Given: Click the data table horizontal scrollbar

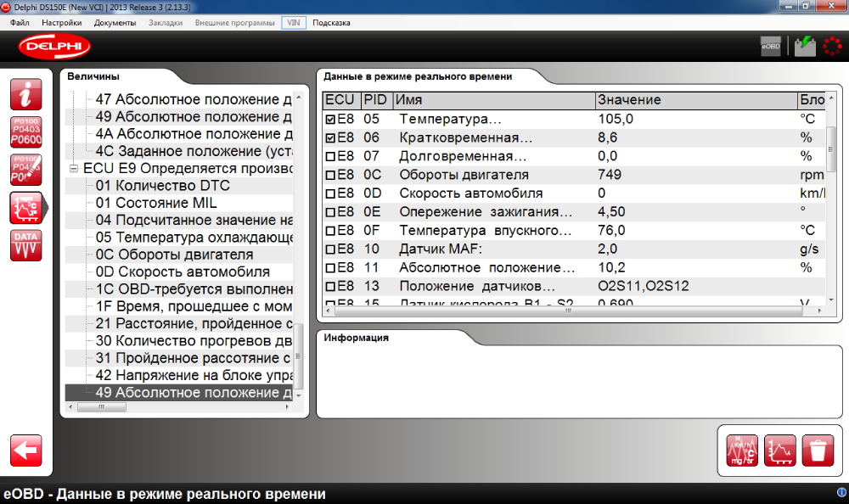Looking at the screenshot, I should 569,311.
